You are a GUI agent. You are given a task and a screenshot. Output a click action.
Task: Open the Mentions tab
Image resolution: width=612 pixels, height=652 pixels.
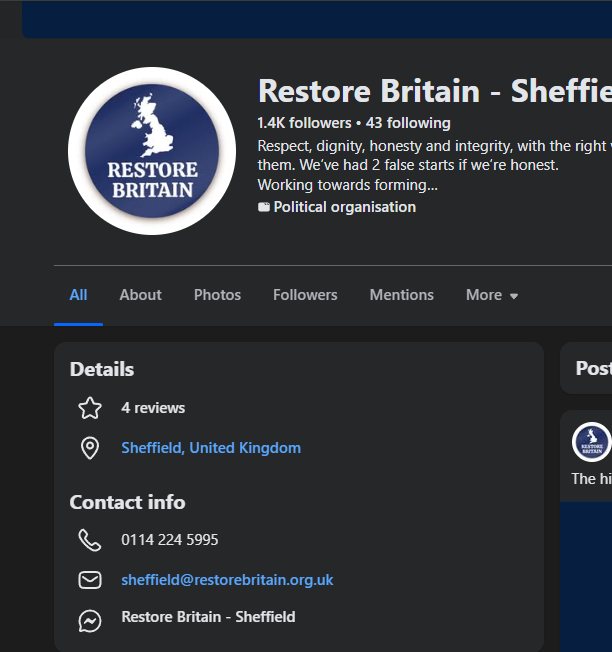402,295
